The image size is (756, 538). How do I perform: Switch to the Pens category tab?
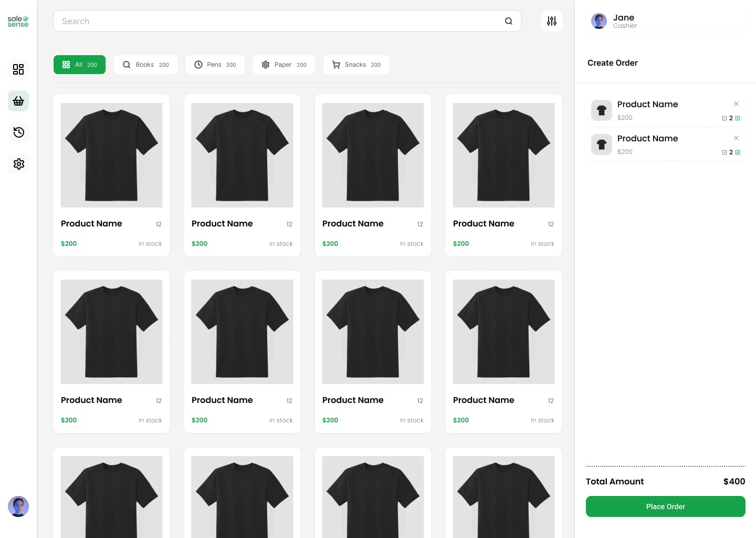pos(215,64)
